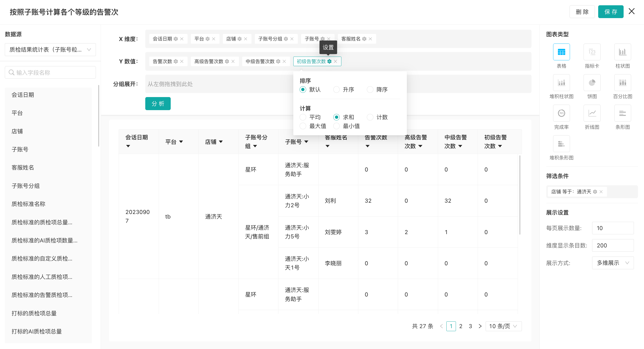
Task: Open settings gear for 中级告警次数 value
Action: 278,61
